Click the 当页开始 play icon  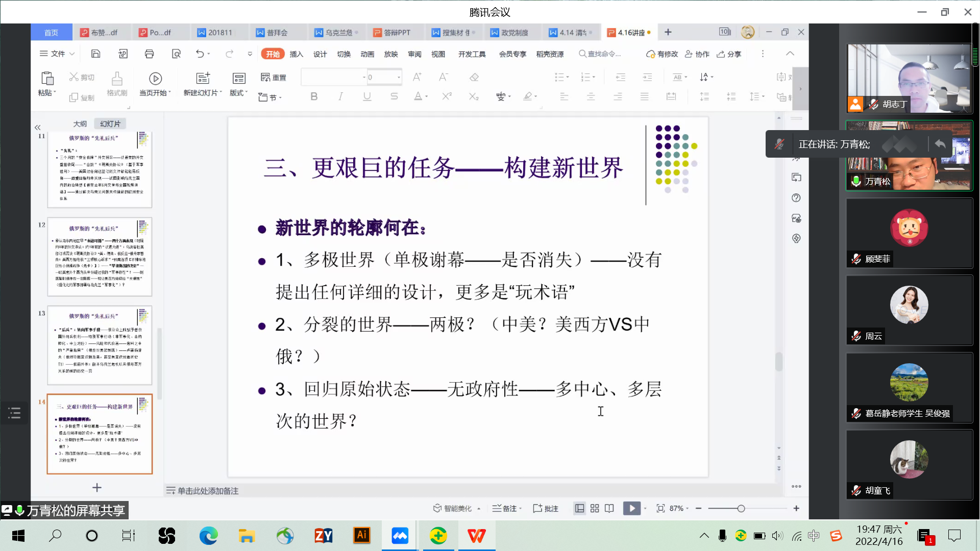[x=155, y=78]
